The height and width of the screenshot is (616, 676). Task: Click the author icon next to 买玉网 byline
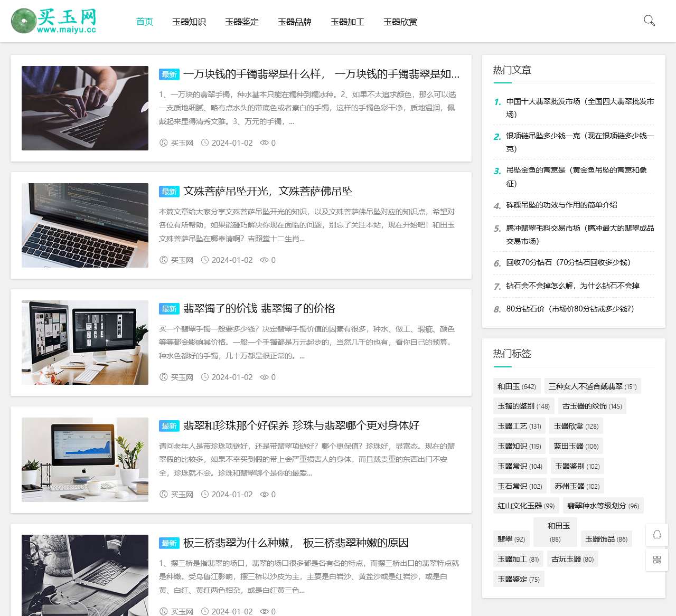163,143
